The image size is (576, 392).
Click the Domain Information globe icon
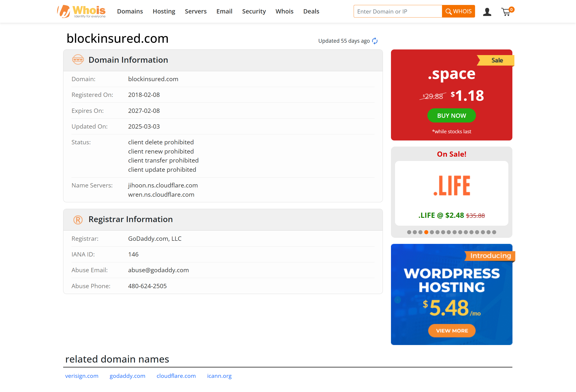pos(78,60)
